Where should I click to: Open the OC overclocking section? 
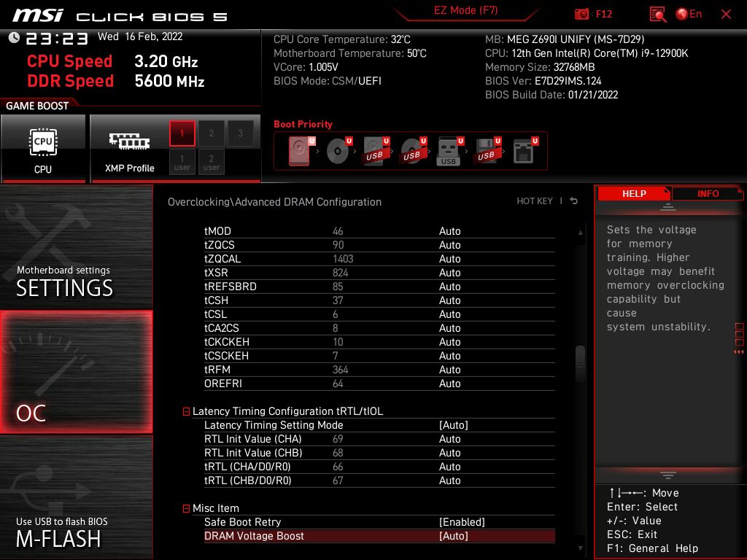point(76,372)
